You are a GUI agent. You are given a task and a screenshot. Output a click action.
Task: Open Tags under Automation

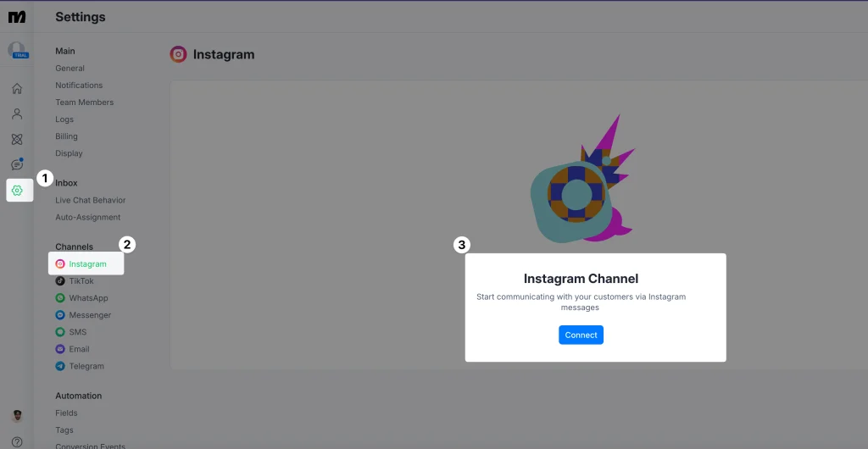pos(64,430)
